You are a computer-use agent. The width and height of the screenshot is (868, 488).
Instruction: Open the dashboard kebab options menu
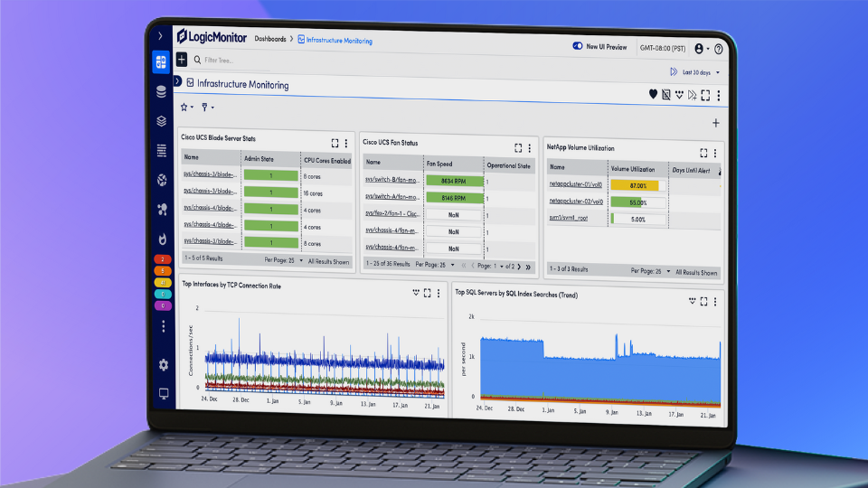[719, 96]
